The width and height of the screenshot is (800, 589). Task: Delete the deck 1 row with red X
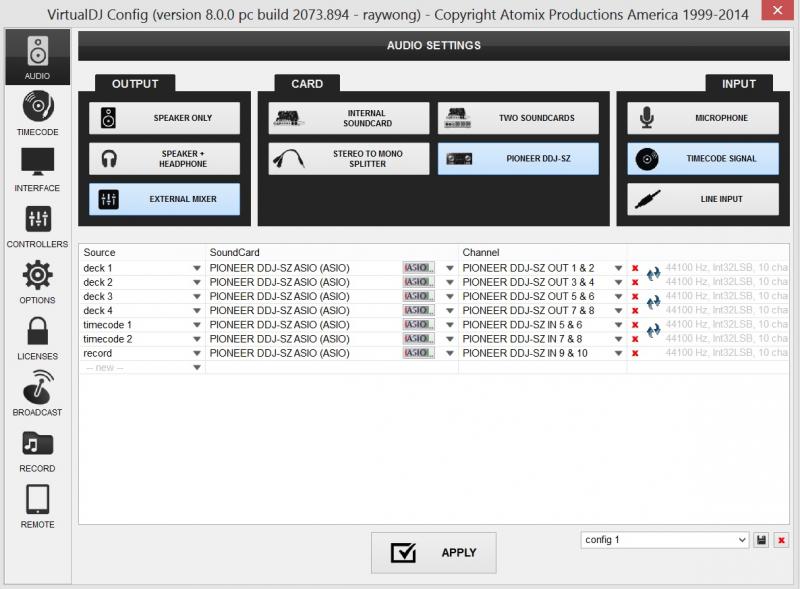point(635,268)
